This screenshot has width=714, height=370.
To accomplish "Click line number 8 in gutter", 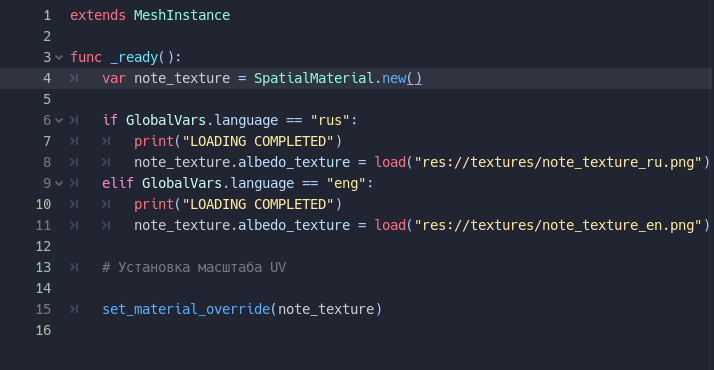I will point(47,162).
